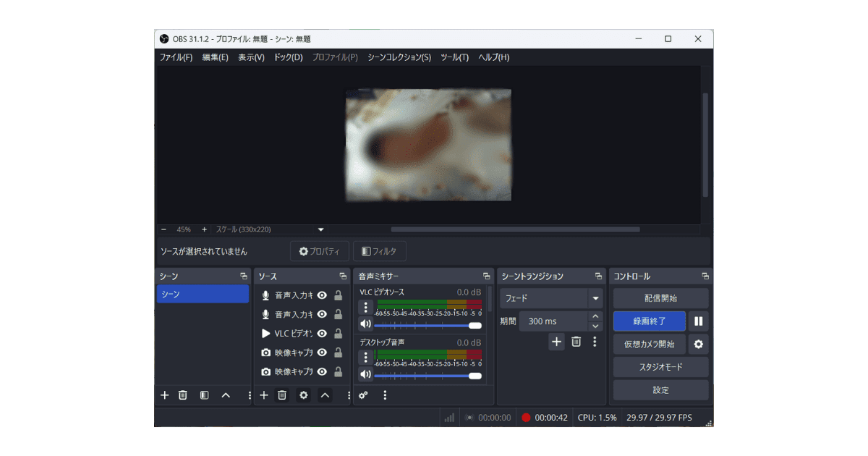Image resolution: width=868 pixels, height=456 pixels.
Task: Mute the VLC ビデオソース speaker icon
Action: pos(365,324)
